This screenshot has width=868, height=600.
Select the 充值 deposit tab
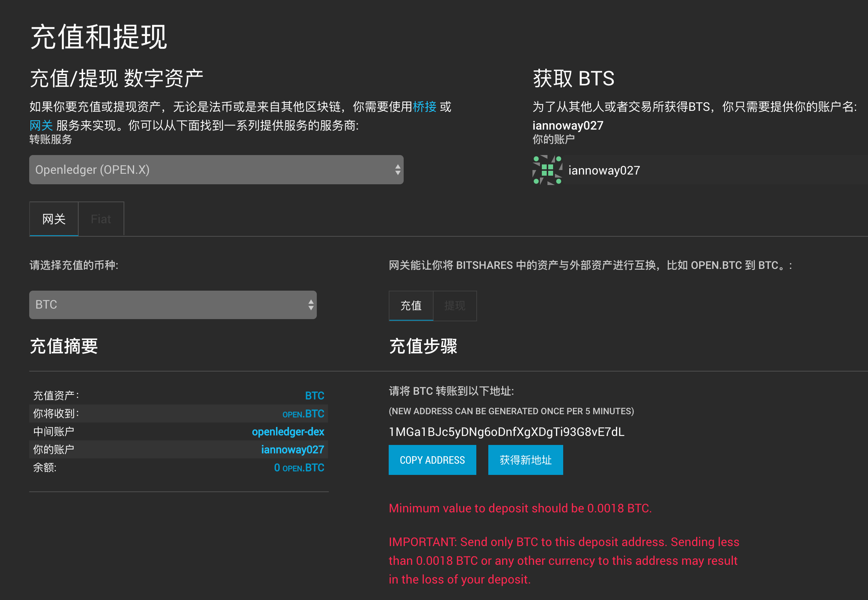pos(411,306)
